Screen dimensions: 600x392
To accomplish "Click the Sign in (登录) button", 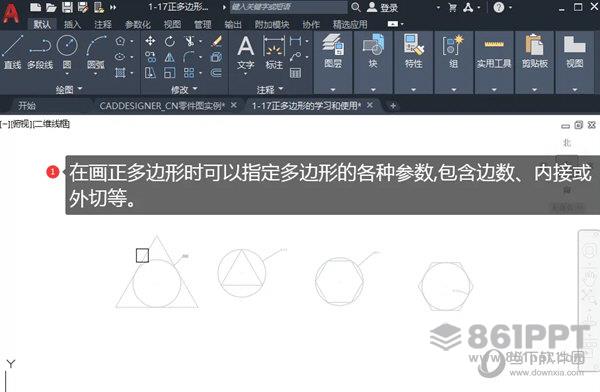I will pyautogui.click(x=383, y=7).
